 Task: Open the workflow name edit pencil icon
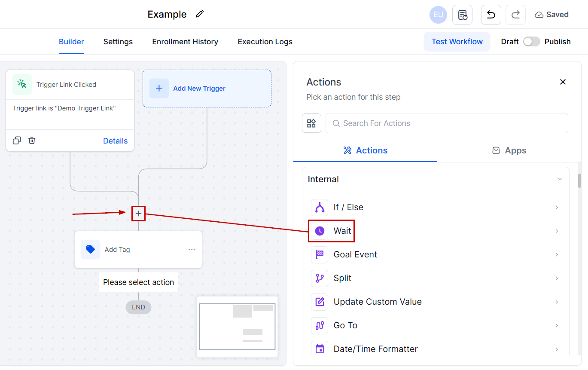coord(199,14)
